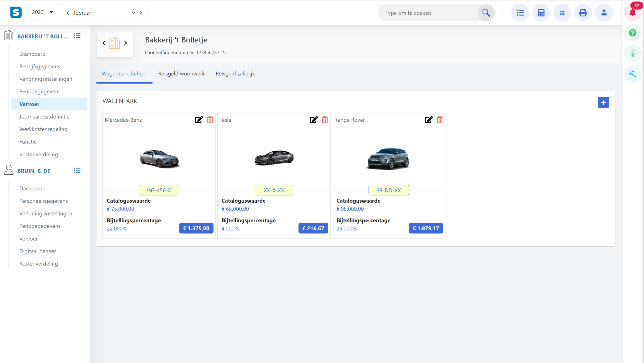Go to next company with right chevron
Image resolution: width=644 pixels, height=363 pixels.
[125, 43]
